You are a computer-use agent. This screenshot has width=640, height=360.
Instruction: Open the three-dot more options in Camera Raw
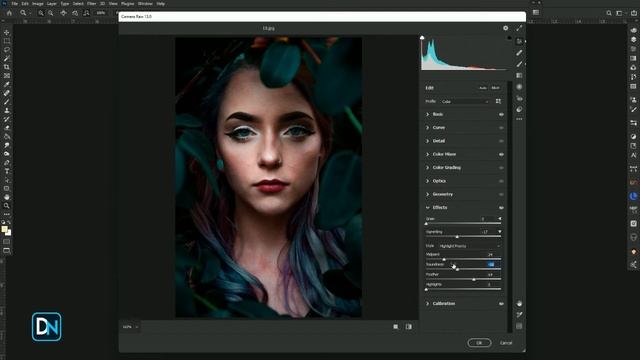(x=519, y=119)
